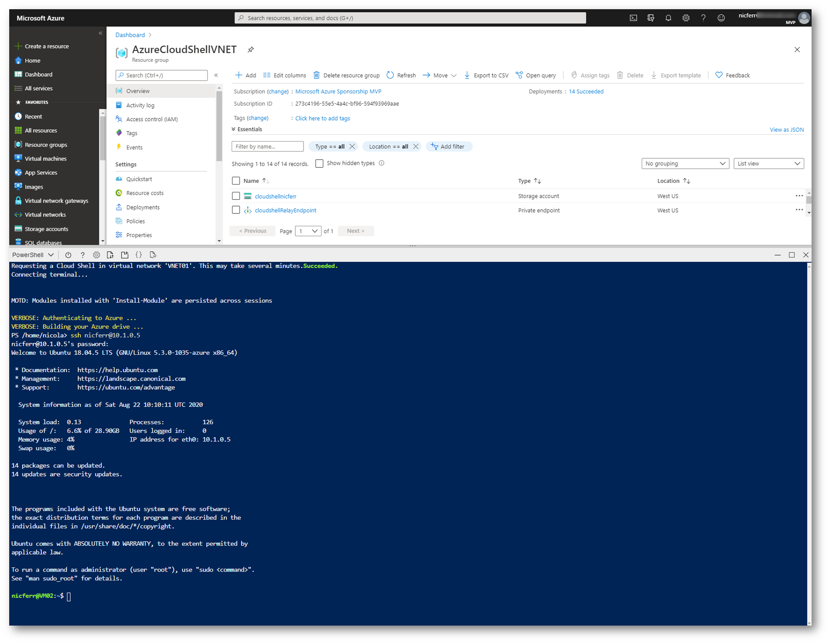Sort resources by Location column
Image resolution: width=830 pixels, height=644 pixels.
click(687, 181)
